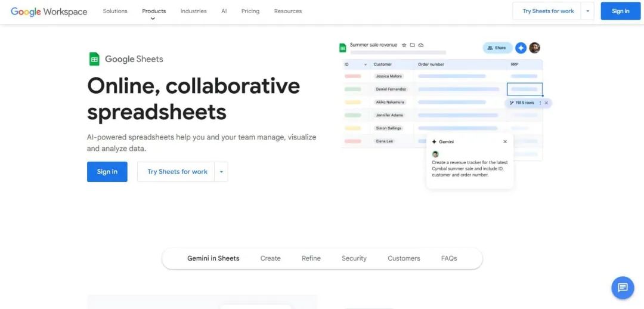Click the Simon Ballings name chip
This screenshot has width=644, height=309.
388,128
